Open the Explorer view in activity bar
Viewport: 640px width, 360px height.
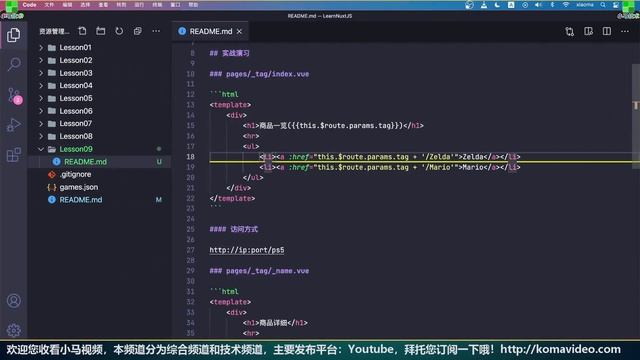(13, 35)
